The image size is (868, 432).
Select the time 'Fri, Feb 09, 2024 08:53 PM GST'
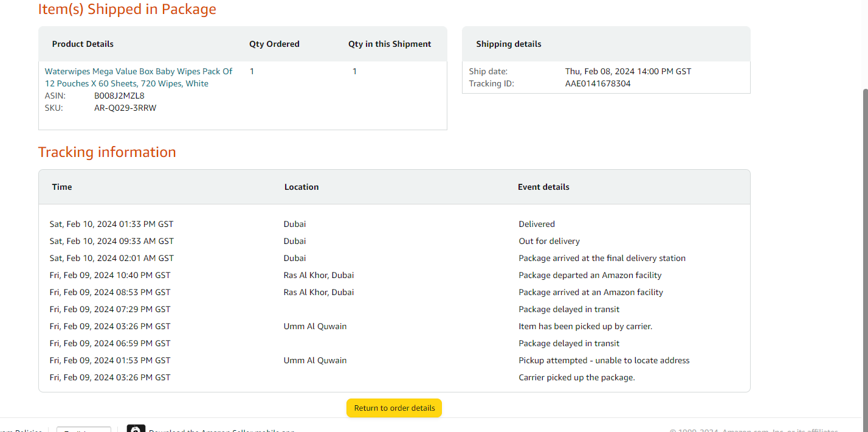click(110, 292)
